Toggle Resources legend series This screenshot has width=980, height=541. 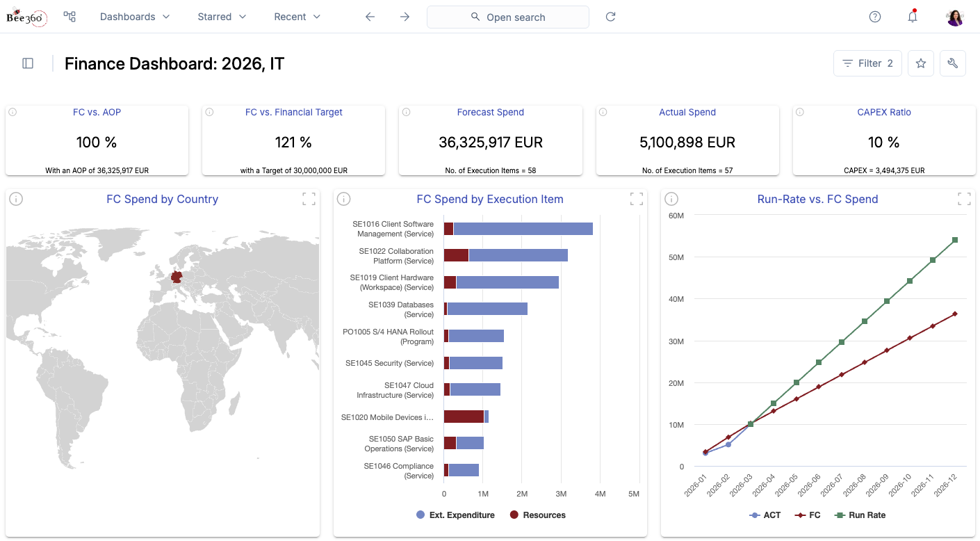coord(537,515)
